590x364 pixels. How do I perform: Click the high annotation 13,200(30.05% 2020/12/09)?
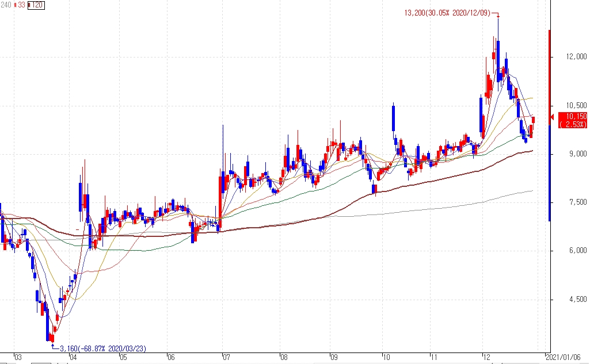coord(447,13)
